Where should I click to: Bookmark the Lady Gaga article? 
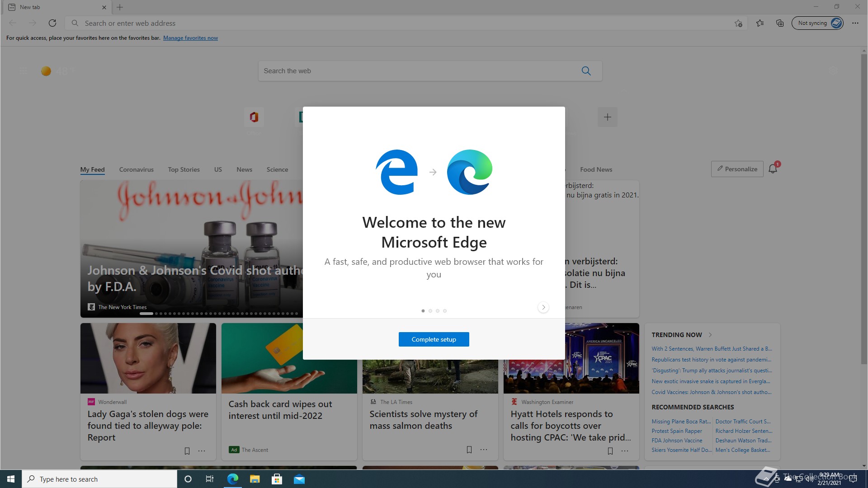(187, 450)
